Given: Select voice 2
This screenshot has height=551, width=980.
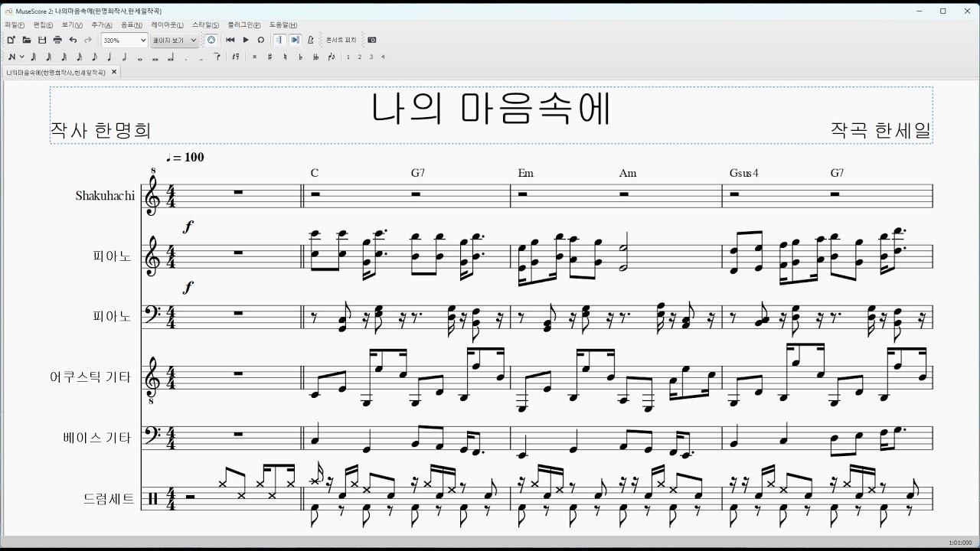Looking at the screenshot, I should [360, 57].
